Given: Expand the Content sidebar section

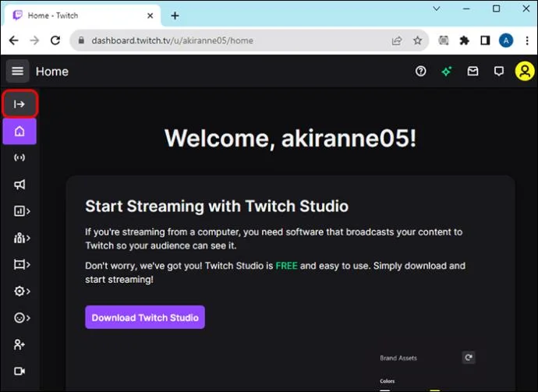Looking at the screenshot, I should [22, 264].
